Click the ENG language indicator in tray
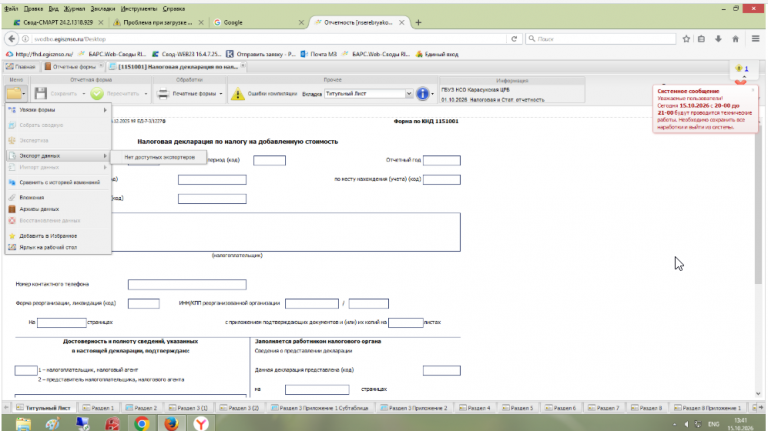The image size is (768, 431). coord(714,424)
